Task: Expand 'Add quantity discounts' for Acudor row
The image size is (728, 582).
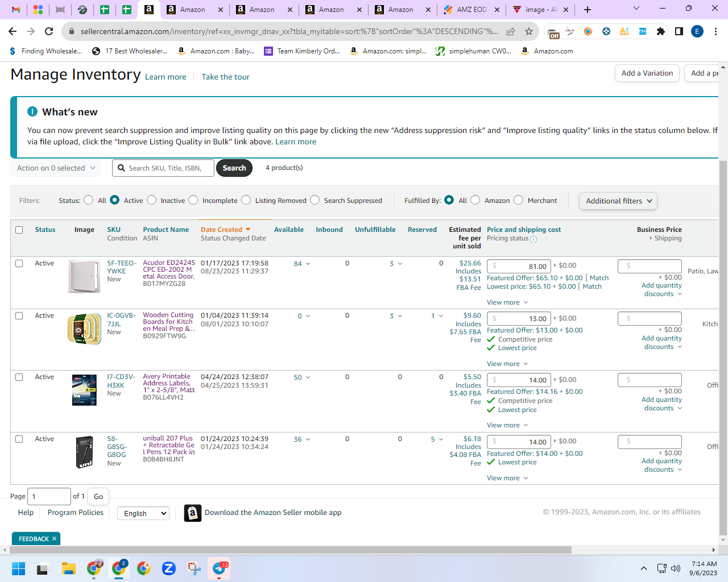Action: click(662, 290)
